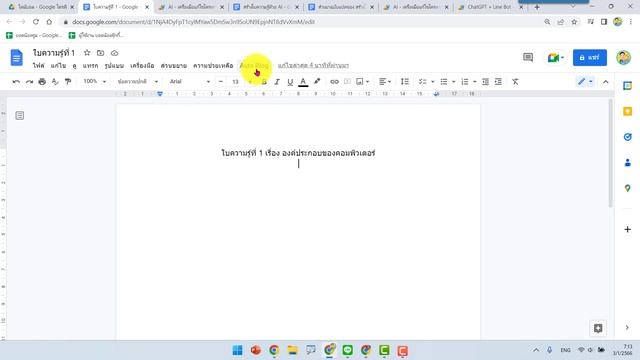
Task: Decrease the paragraph indent
Action: point(485,82)
